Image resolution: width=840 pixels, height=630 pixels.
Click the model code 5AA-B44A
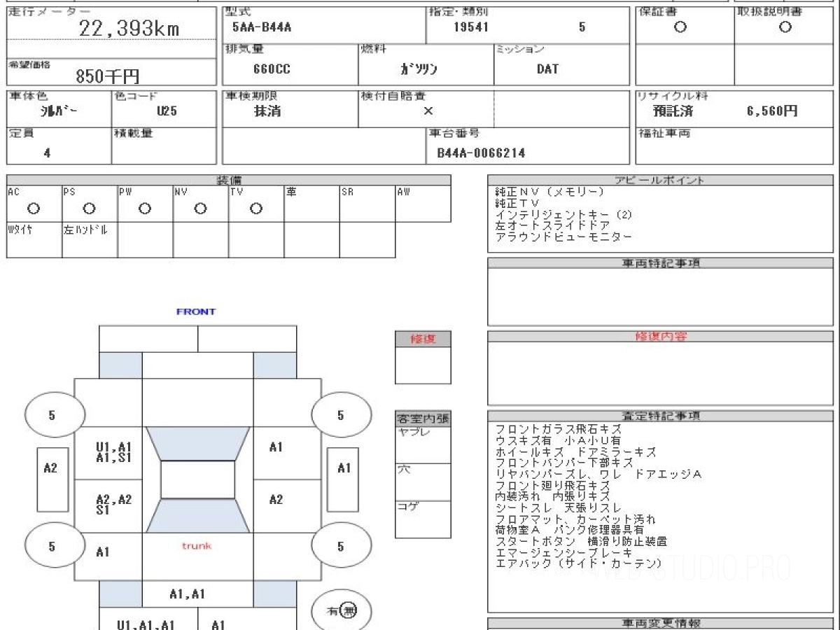pyautogui.click(x=262, y=28)
